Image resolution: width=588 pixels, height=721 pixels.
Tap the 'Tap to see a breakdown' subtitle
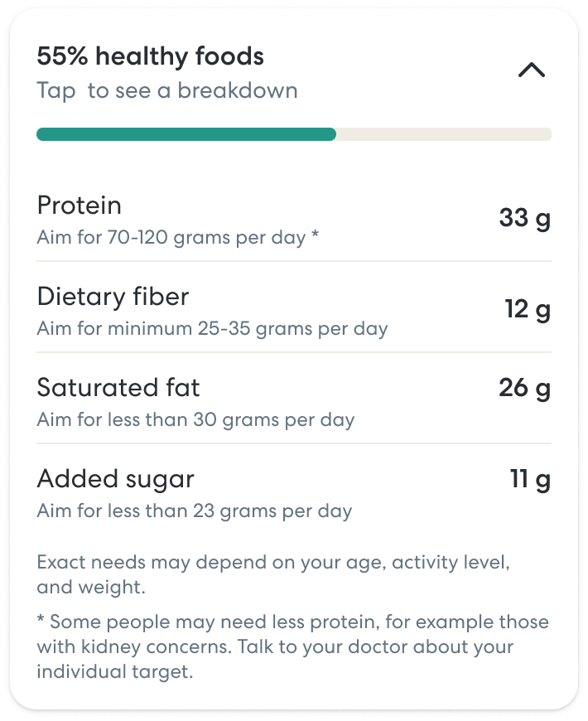[x=166, y=90]
